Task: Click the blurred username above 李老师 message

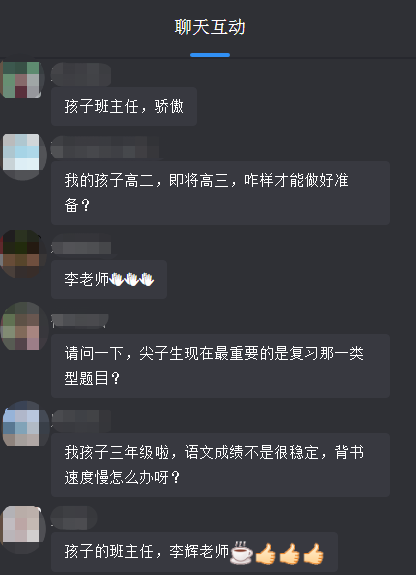Action: 81,245
